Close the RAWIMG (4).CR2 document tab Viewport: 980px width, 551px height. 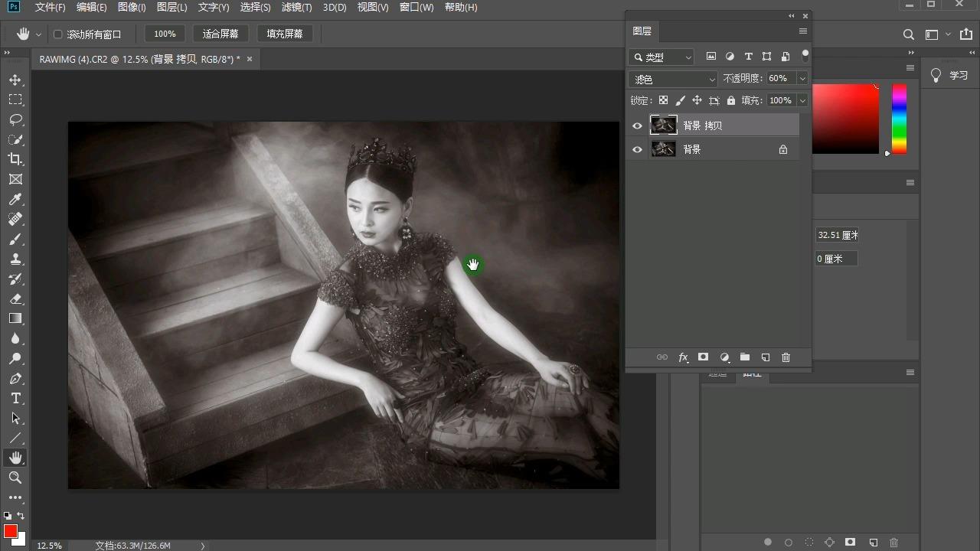[249, 59]
